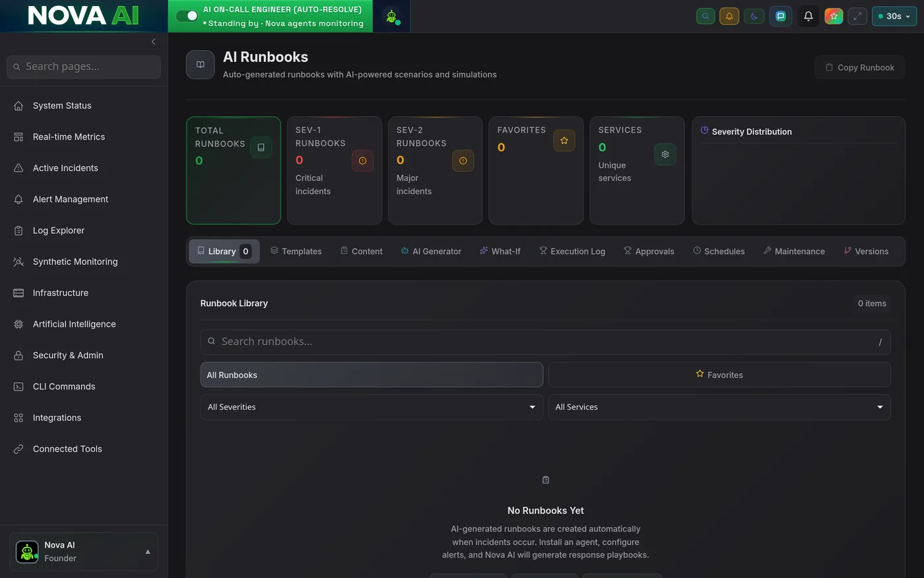Open the green search icon in top bar
This screenshot has height=578, width=924.
point(706,16)
